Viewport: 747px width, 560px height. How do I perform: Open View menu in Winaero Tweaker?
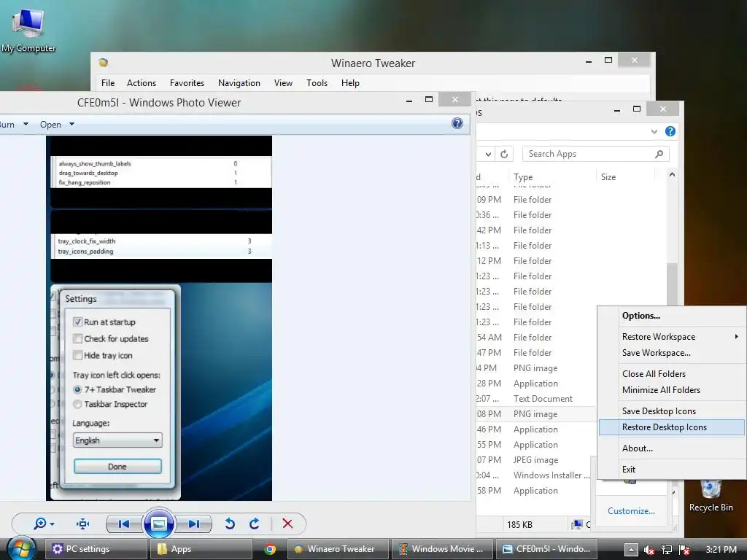[x=283, y=83]
